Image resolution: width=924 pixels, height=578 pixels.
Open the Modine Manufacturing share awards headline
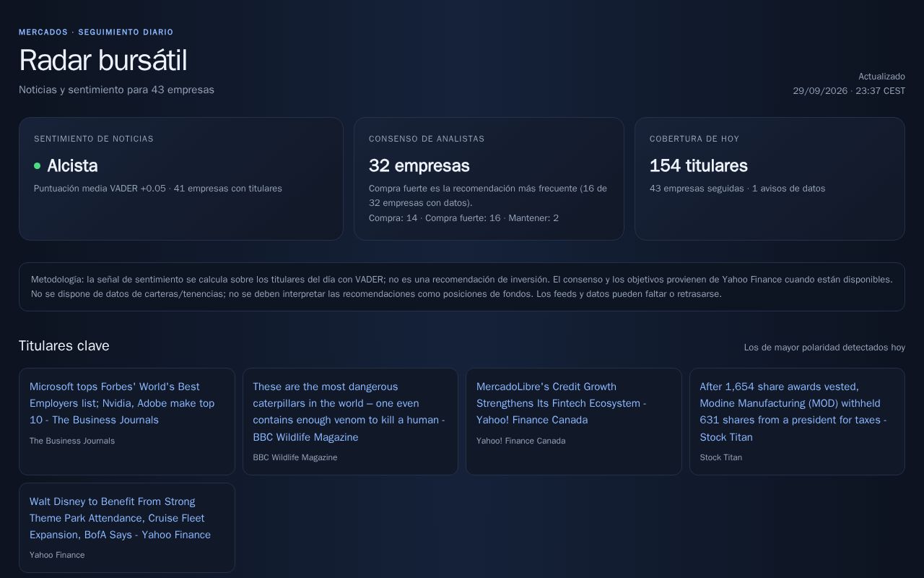(793, 412)
